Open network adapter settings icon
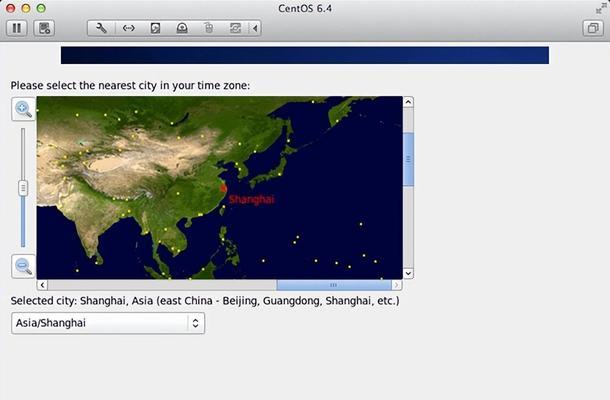Viewport: 610px width, 400px height. pos(128,28)
